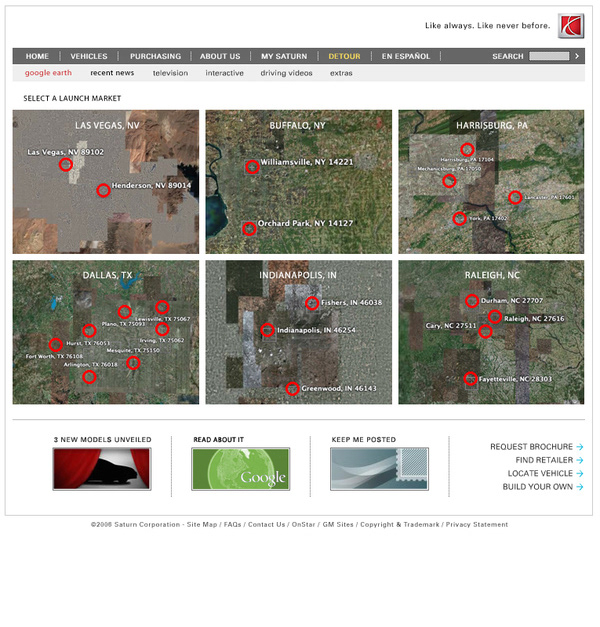Click the BUFFALO, NY map title
This screenshot has width=600, height=627.
(297, 126)
